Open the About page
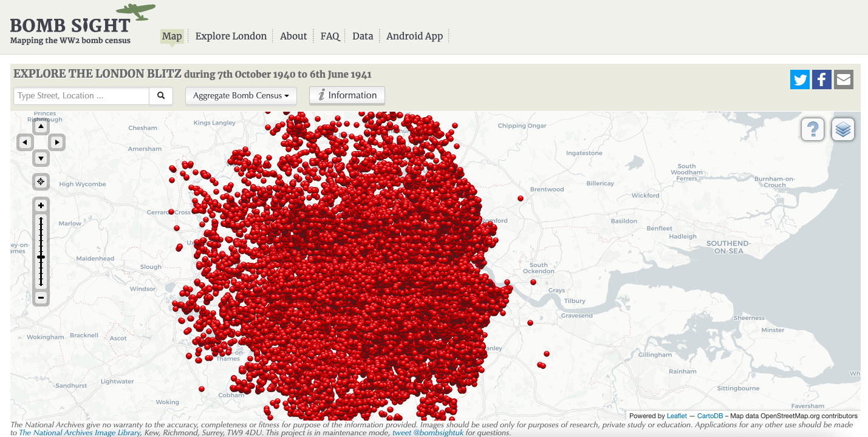This screenshot has height=437, width=868. [293, 36]
